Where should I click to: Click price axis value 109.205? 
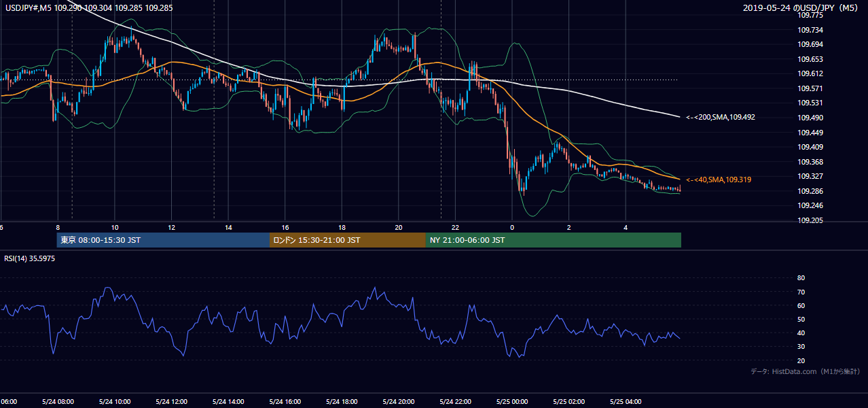point(810,220)
